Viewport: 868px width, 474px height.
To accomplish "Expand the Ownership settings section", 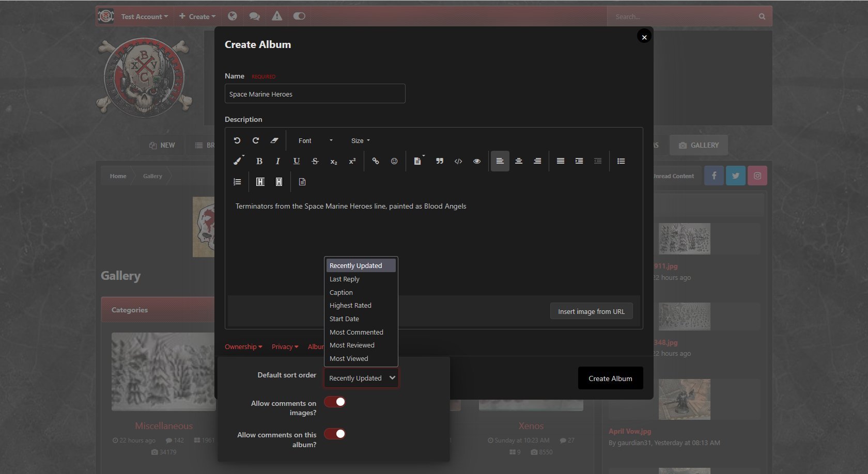I will coord(243,346).
